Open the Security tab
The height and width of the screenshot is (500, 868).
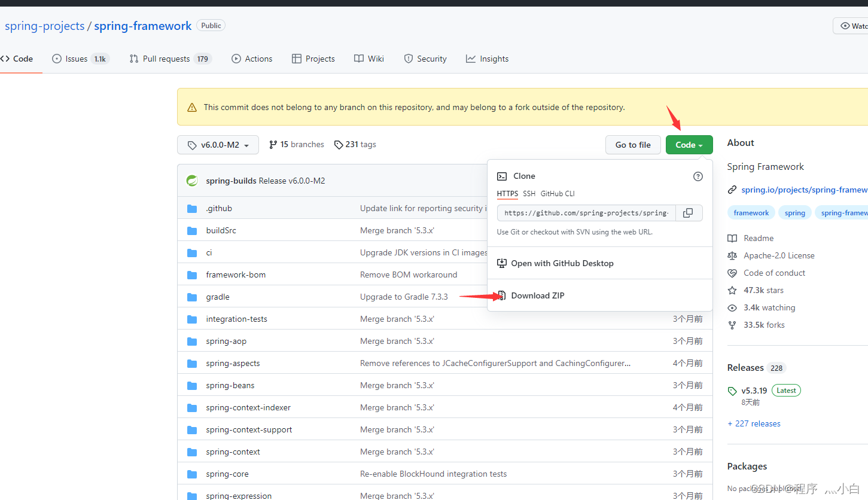click(x=425, y=59)
